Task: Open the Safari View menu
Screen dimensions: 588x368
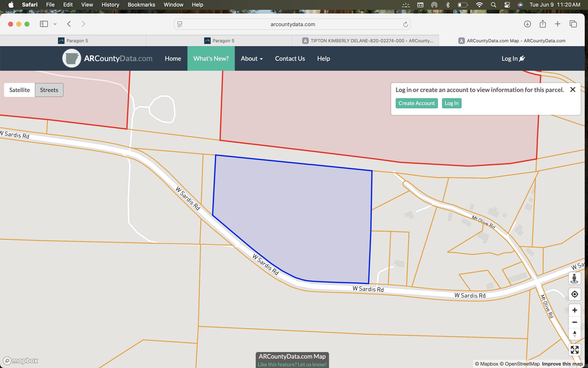Action: point(87,5)
